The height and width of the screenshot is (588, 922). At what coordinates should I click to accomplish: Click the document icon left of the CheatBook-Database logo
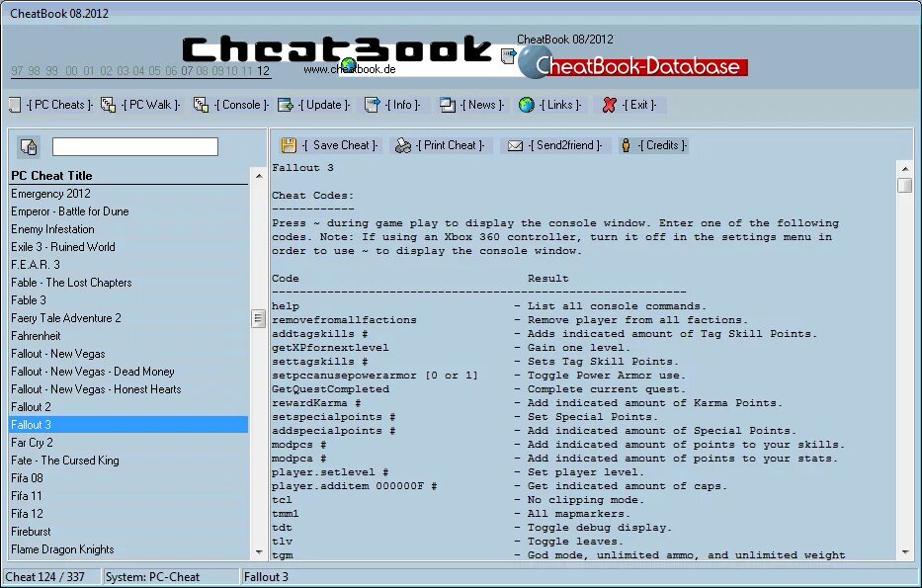pos(509,56)
